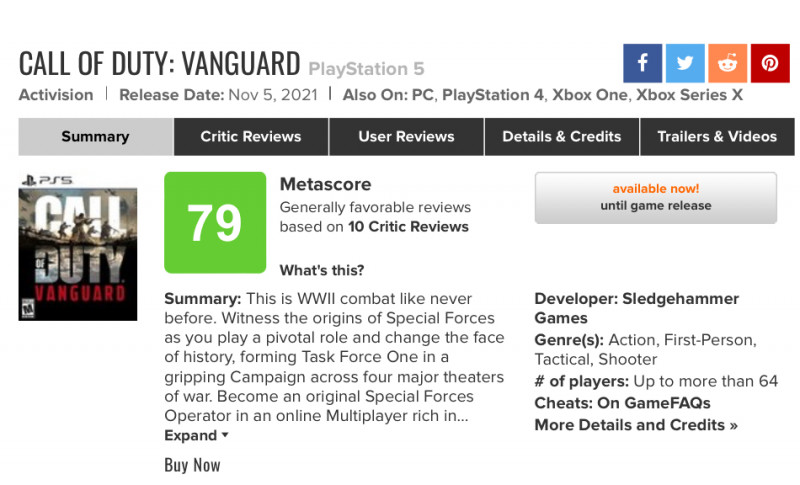
Task: Open the Trailers & Videos tab
Action: [x=717, y=137]
